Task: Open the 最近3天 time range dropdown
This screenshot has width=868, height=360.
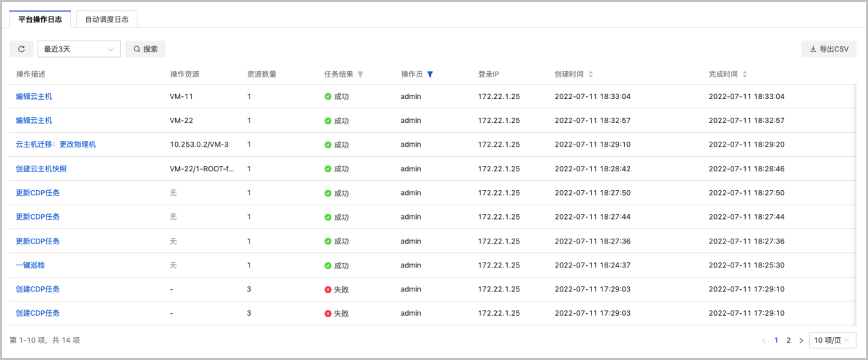Action: click(78, 49)
